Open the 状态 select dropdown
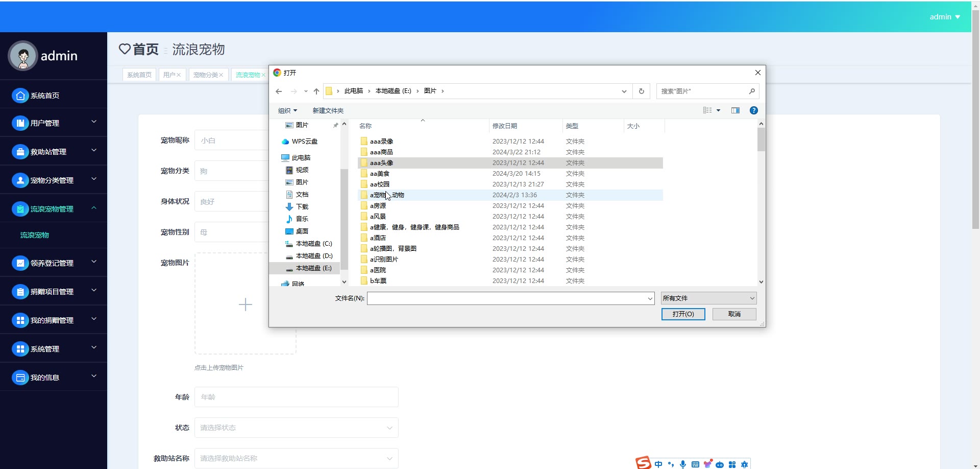The image size is (980, 469). pyautogui.click(x=296, y=428)
